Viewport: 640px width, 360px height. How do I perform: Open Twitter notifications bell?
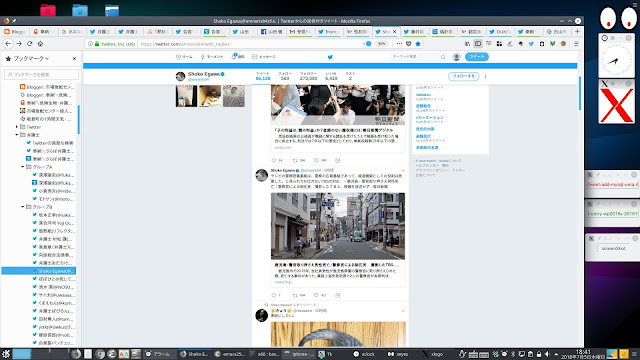[x=238, y=57]
